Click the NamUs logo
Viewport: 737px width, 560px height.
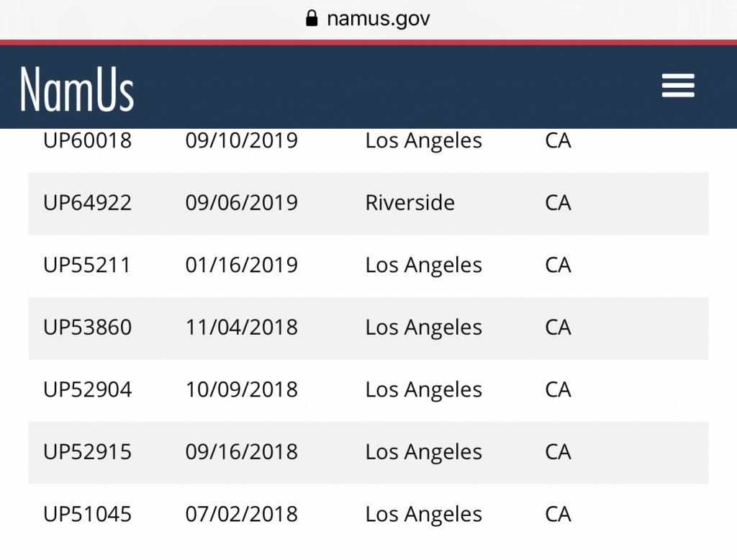point(77,89)
